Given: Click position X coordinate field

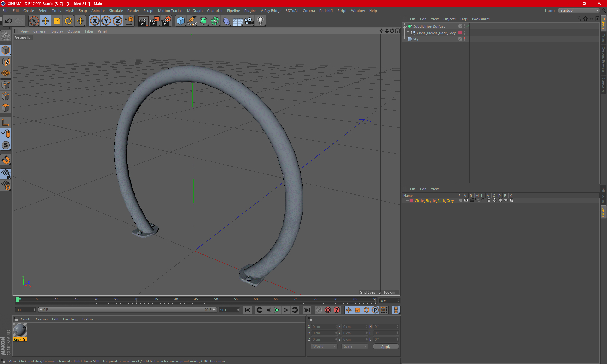Looking at the screenshot, I should tap(325, 327).
